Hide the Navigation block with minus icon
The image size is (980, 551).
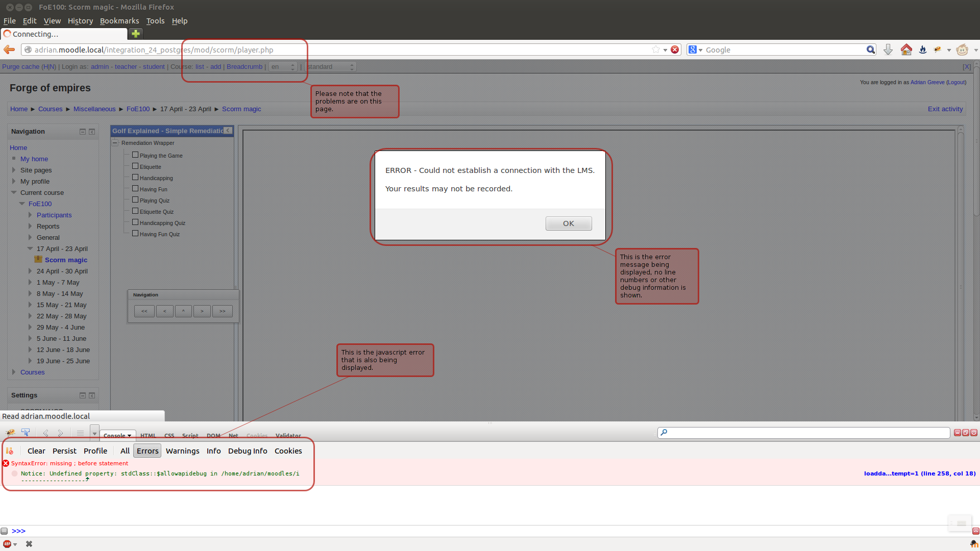point(83,132)
